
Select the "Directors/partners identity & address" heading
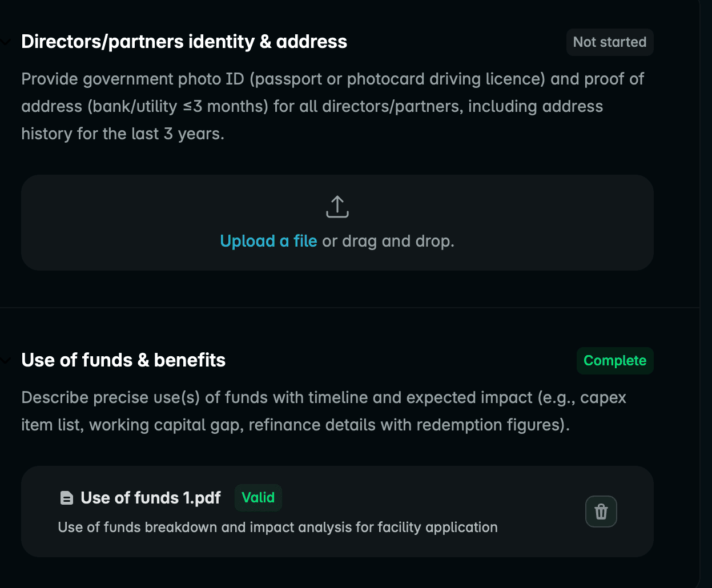pos(184,42)
